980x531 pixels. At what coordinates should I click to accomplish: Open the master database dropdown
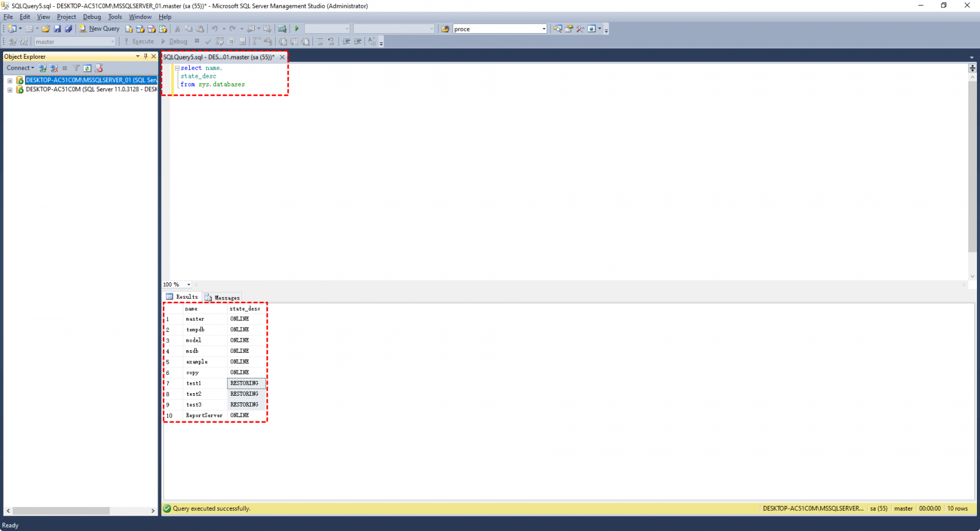click(x=75, y=42)
